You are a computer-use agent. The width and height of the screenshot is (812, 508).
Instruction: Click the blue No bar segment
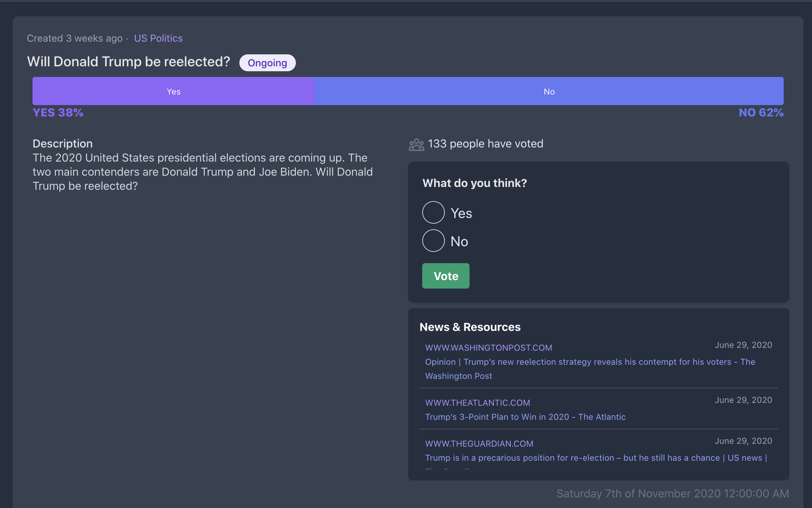(x=549, y=91)
